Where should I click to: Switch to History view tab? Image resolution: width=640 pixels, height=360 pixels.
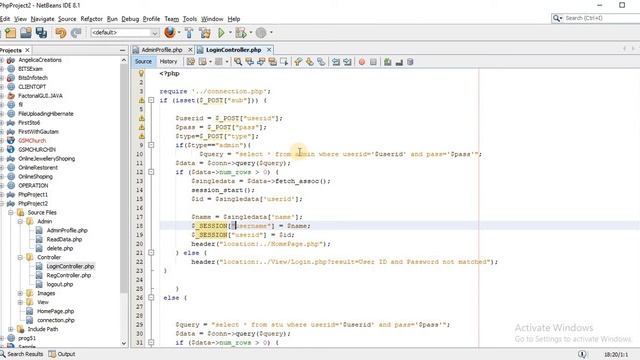pyautogui.click(x=168, y=61)
